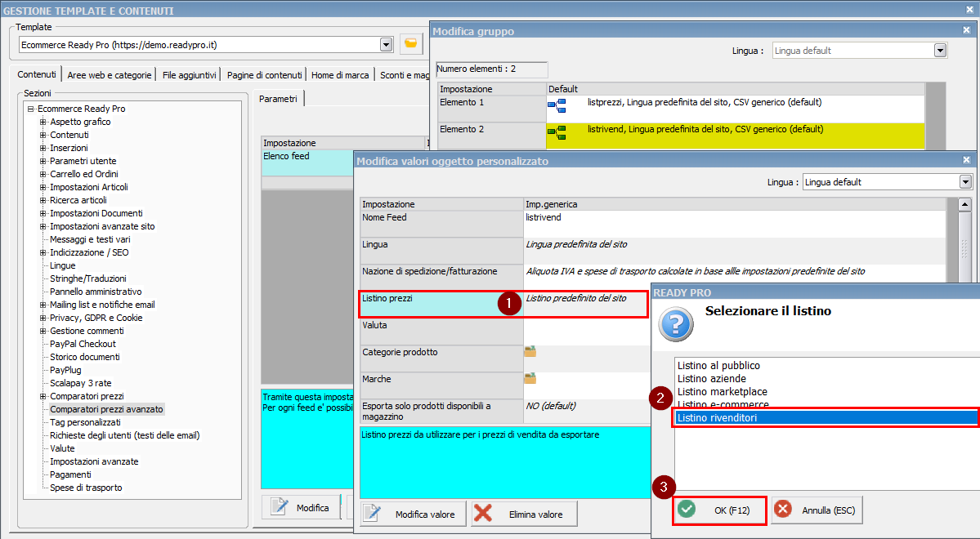The image size is (980, 539).
Task: Click the Modifica valore button
Action: click(x=414, y=514)
